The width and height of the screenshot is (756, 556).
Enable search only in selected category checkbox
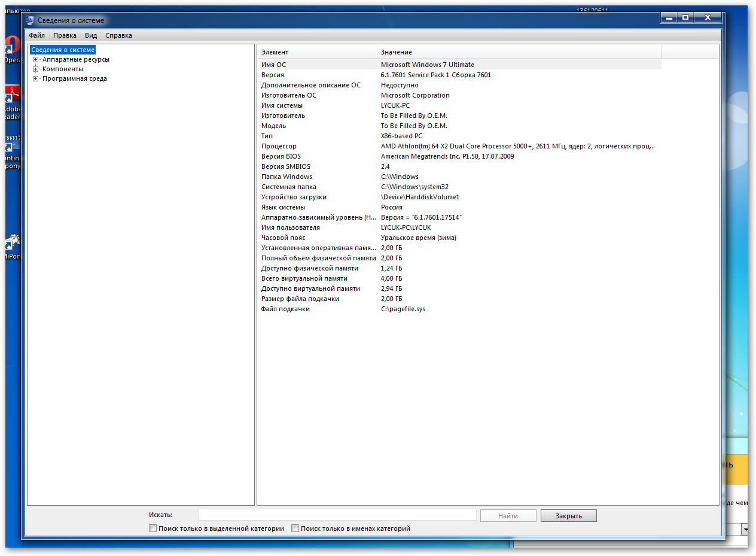[153, 528]
